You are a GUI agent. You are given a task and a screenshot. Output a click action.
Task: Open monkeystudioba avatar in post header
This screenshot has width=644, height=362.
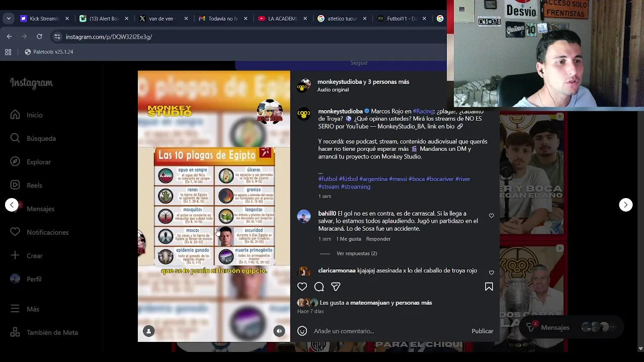(x=303, y=85)
